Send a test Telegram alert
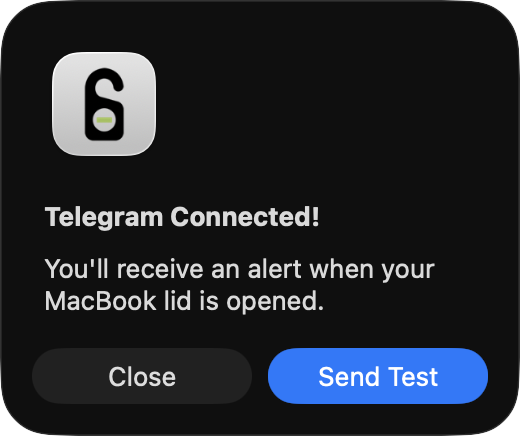 pyautogui.click(x=378, y=376)
